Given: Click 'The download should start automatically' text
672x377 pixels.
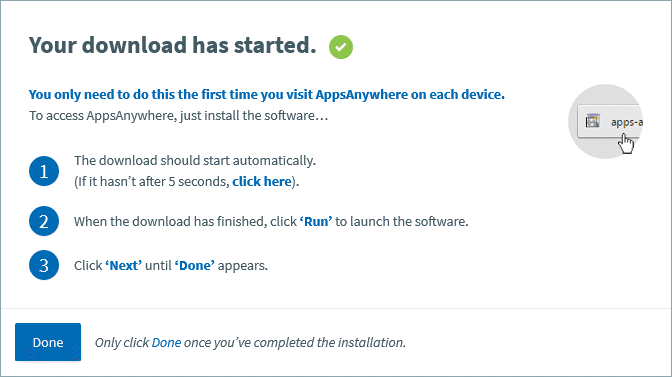Looking at the screenshot, I should pos(195,160).
